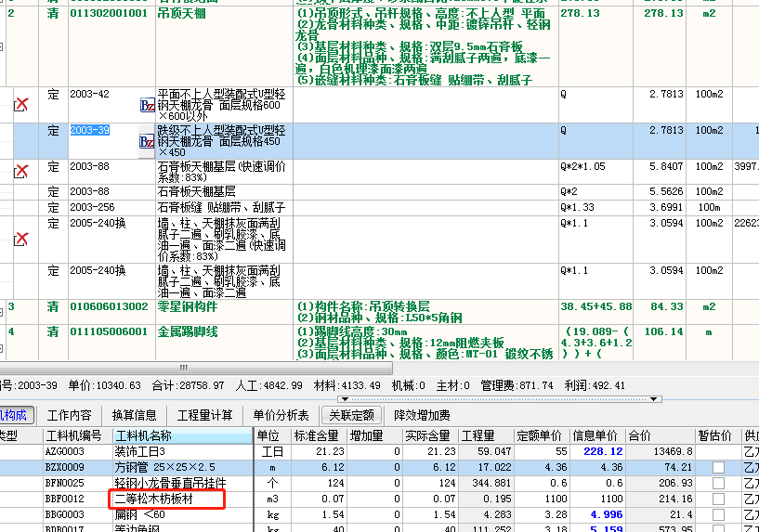The image size is (759, 532).
Task: Click name cell 跌级不上人型装配式U型轻钢天棚龙骨
Action: pos(224,141)
